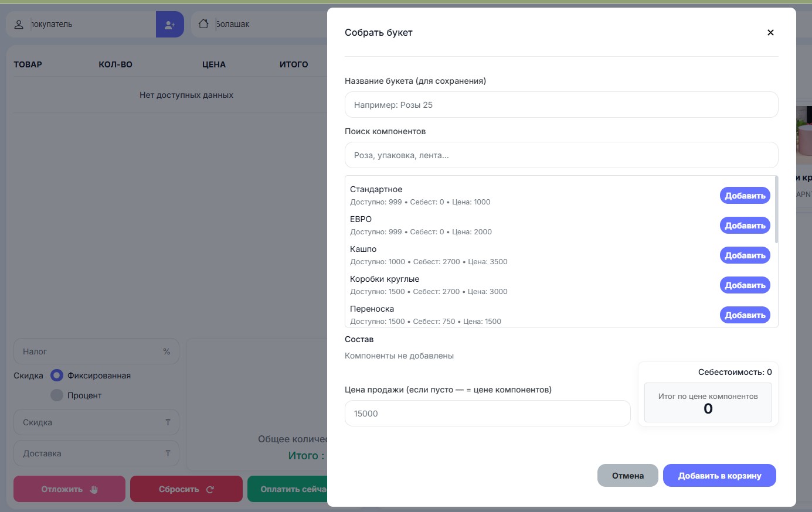Add the Стандартное component to the bouquet

click(x=745, y=196)
